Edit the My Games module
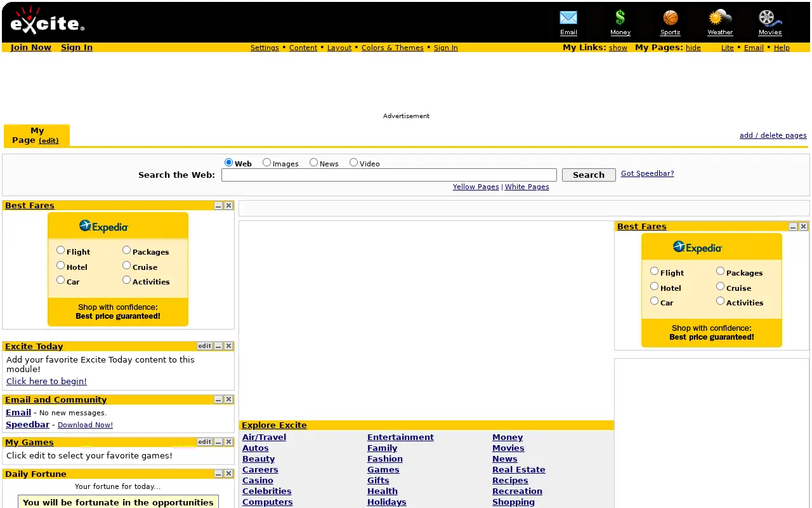 coord(204,442)
